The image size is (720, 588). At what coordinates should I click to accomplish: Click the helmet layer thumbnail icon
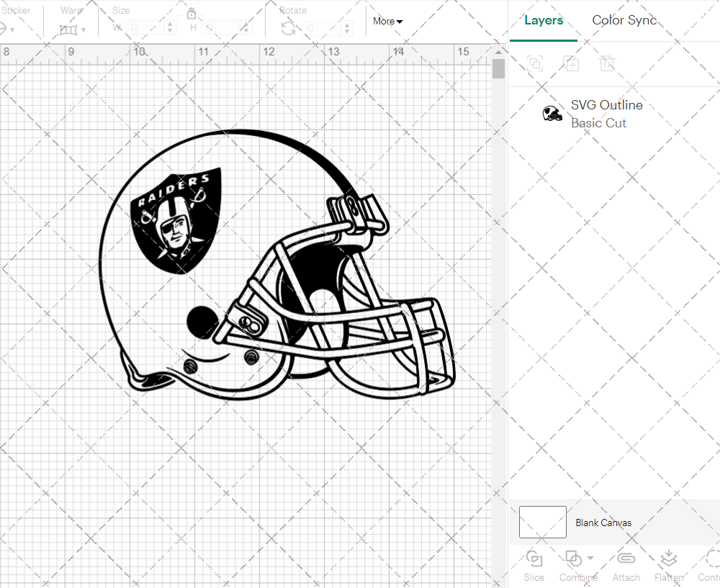(552, 112)
